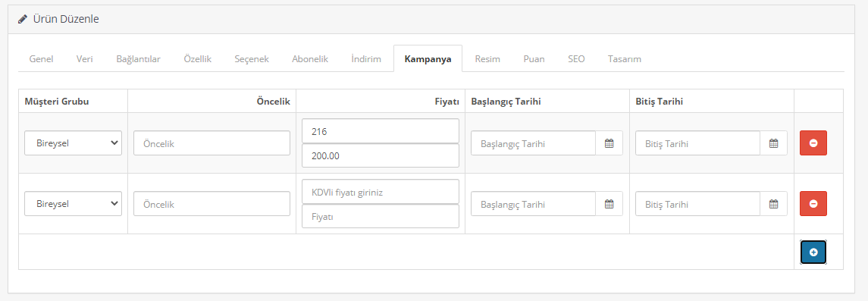
Task: Add a new campaign row with the blue plus button
Action: [813, 252]
